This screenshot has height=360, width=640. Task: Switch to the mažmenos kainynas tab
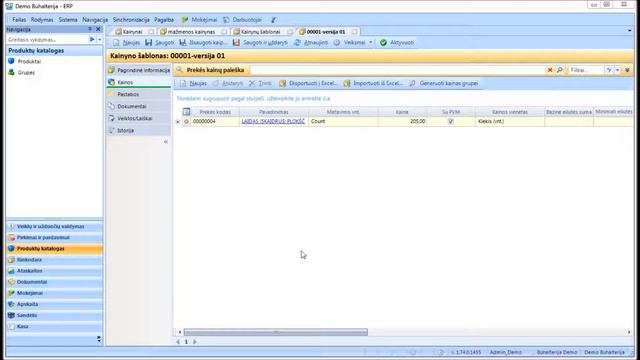[191, 31]
